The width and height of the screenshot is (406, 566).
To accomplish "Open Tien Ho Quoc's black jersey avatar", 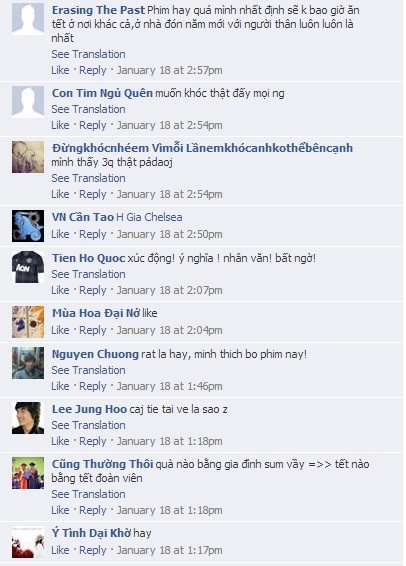I will [x=28, y=267].
